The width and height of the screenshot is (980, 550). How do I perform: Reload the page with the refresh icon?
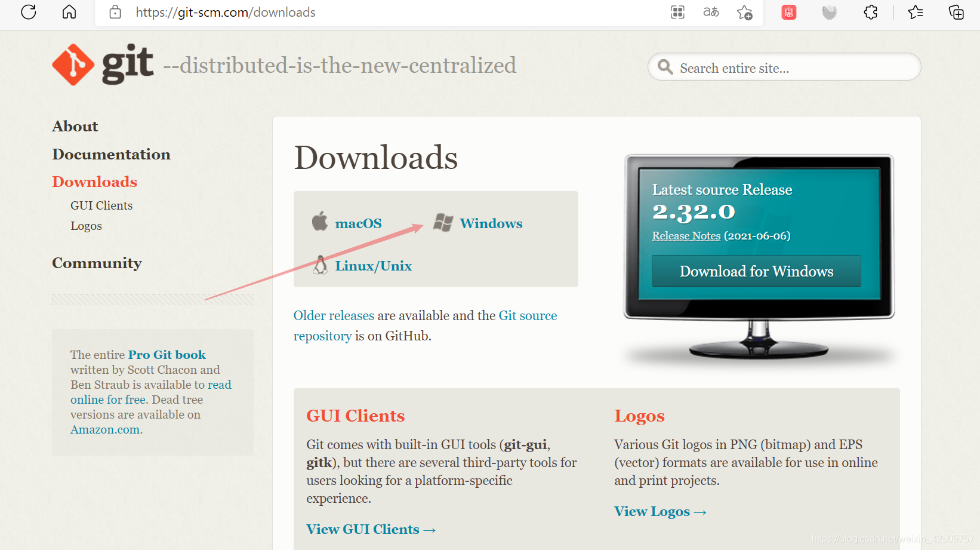[29, 12]
